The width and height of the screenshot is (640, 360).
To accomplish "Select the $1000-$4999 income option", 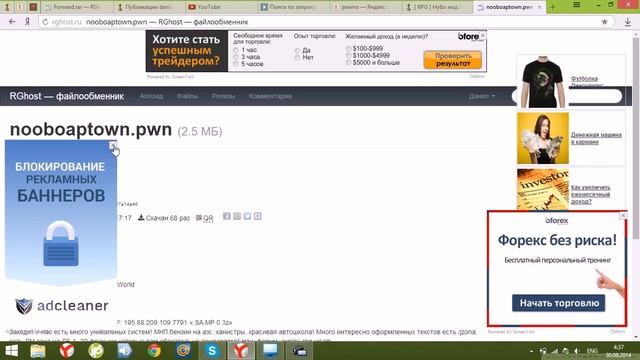I will tap(348, 56).
